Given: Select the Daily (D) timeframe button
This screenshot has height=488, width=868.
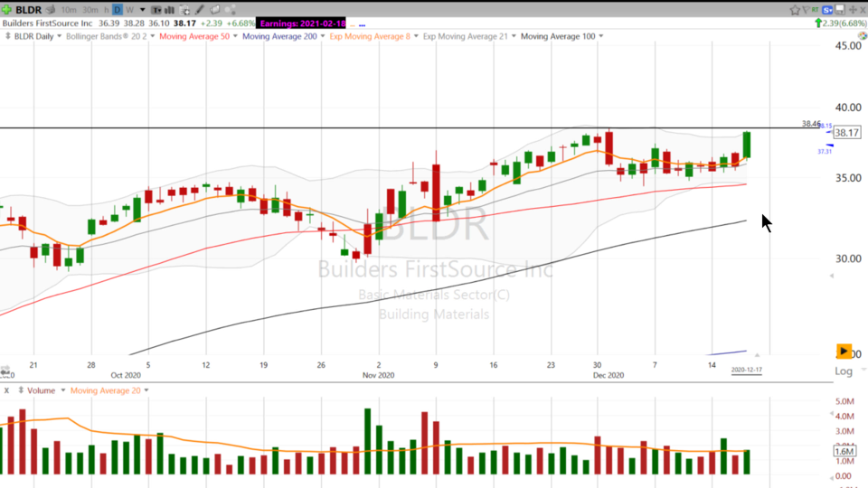Looking at the screenshot, I should [x=118, y=10].
